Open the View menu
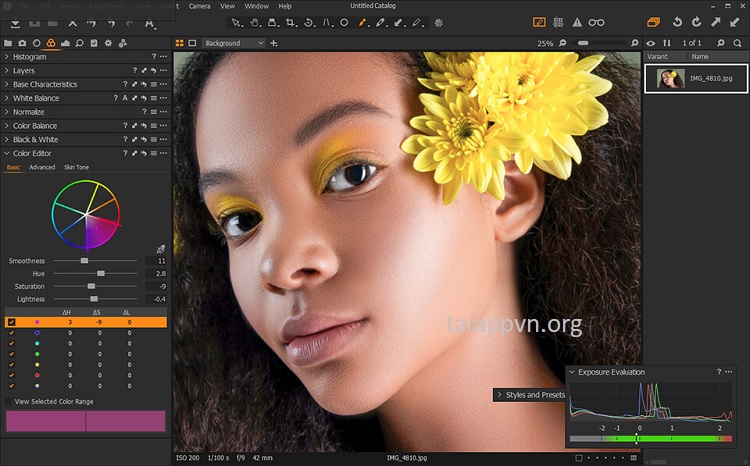 (x=227, y=6)
